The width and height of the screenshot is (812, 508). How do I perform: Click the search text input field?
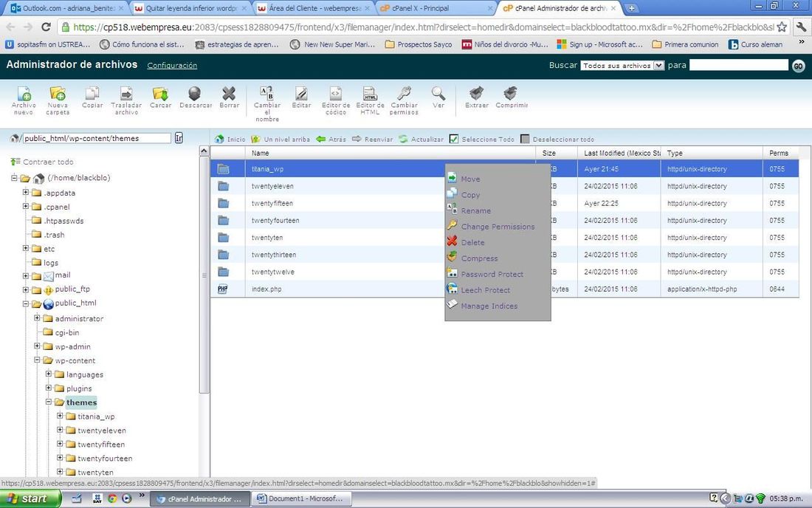[738, 65]
